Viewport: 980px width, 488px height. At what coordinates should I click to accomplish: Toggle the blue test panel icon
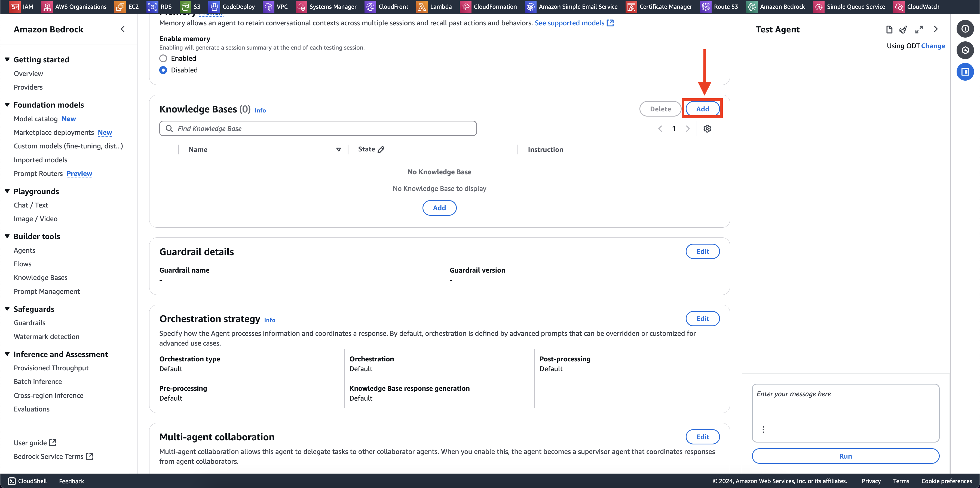click(965, 72)
